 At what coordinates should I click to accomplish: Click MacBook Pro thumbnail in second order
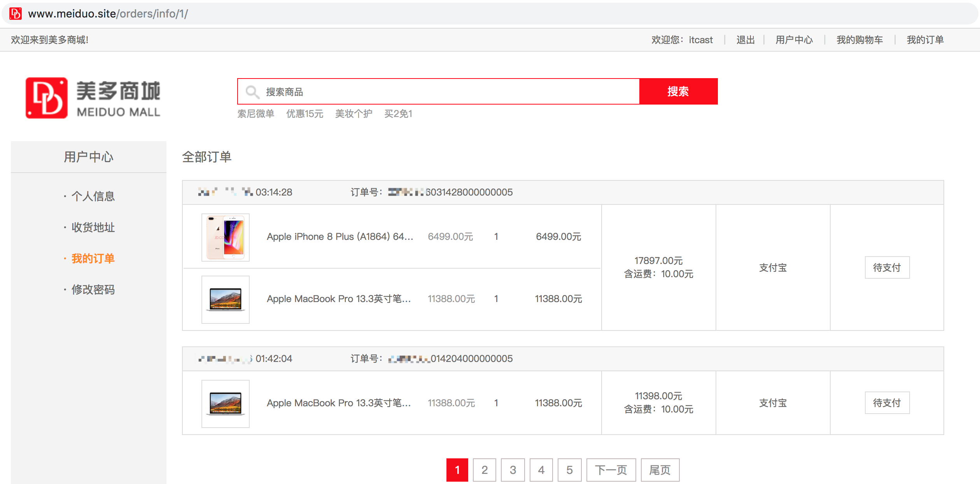coord(226,404)
